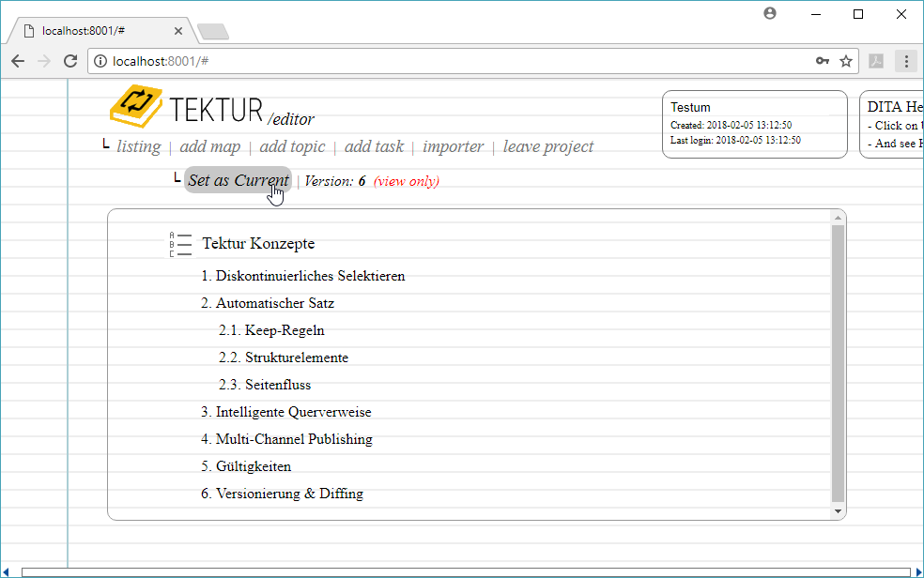Open topic Diskontinuierliches Selektieren
The height and width of the screenshot is (578, 924).
310,276
